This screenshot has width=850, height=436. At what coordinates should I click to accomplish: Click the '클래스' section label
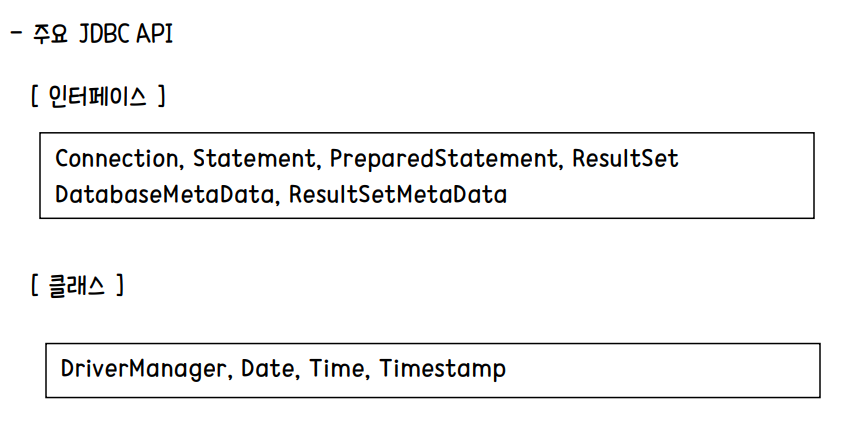[76, 285]
